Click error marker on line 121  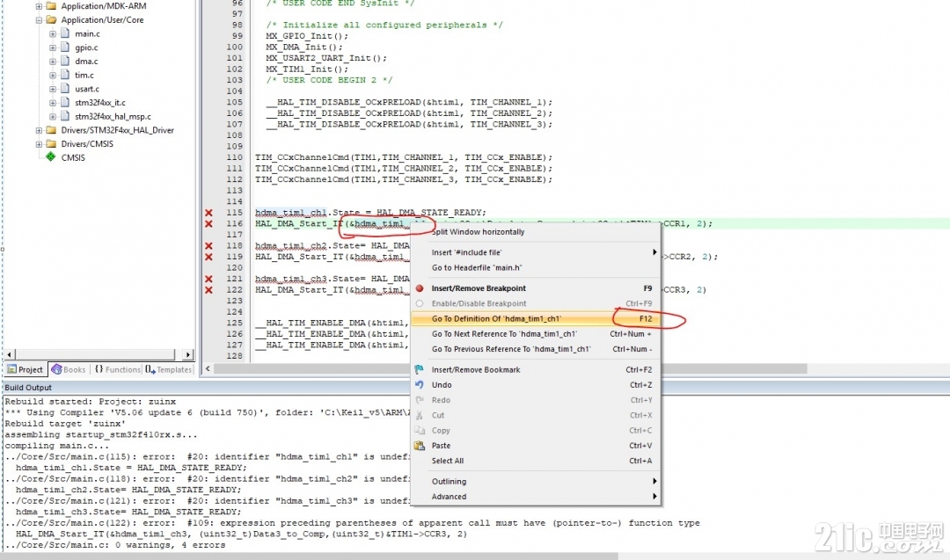tap(208, 279)
